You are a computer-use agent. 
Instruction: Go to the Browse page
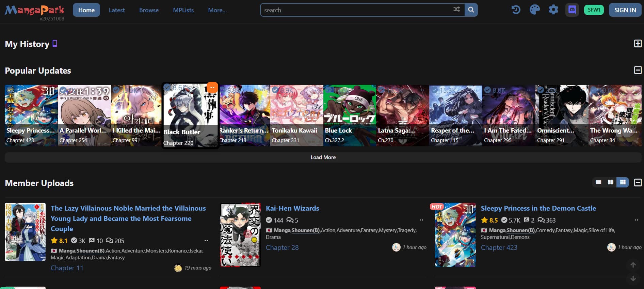(149, 10)
